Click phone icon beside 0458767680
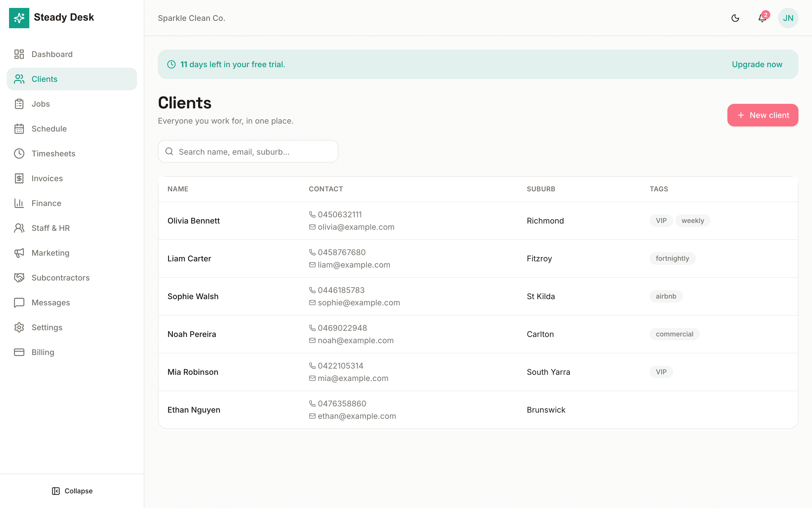 tap(312, 252)
